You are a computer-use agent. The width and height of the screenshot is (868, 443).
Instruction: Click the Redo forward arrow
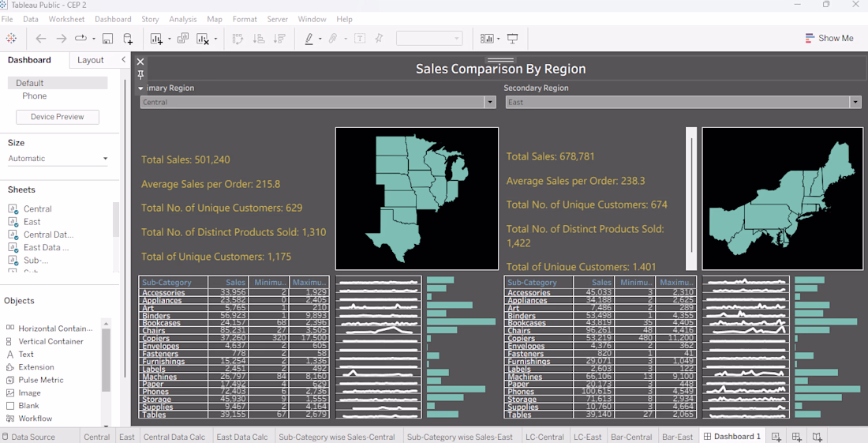61,38
